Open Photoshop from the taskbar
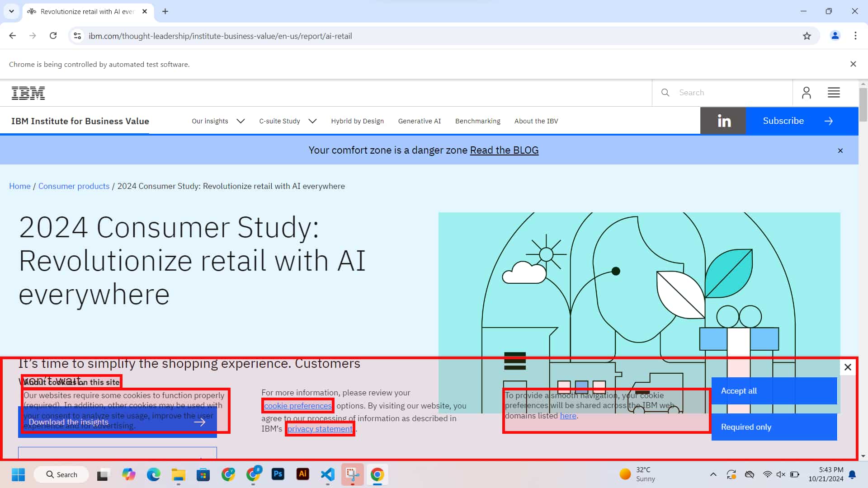The width and height of the screenshot is (868, 488). (x=278, y=474)
